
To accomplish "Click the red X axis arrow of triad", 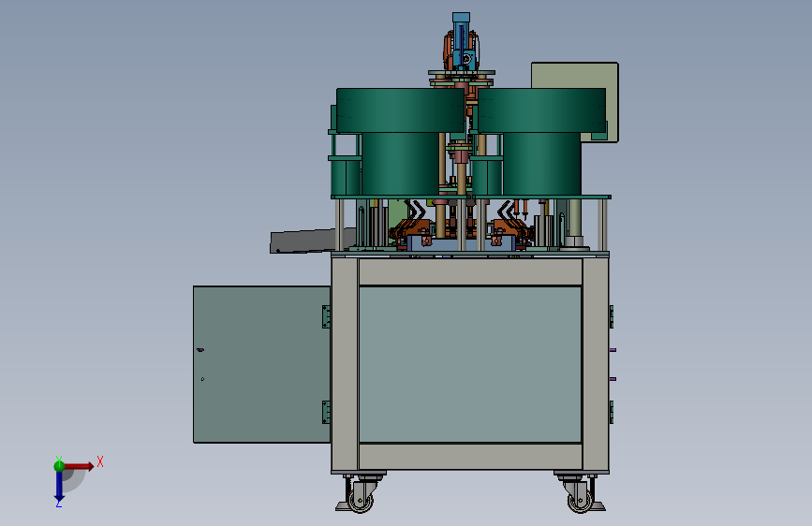I will 81,466.
